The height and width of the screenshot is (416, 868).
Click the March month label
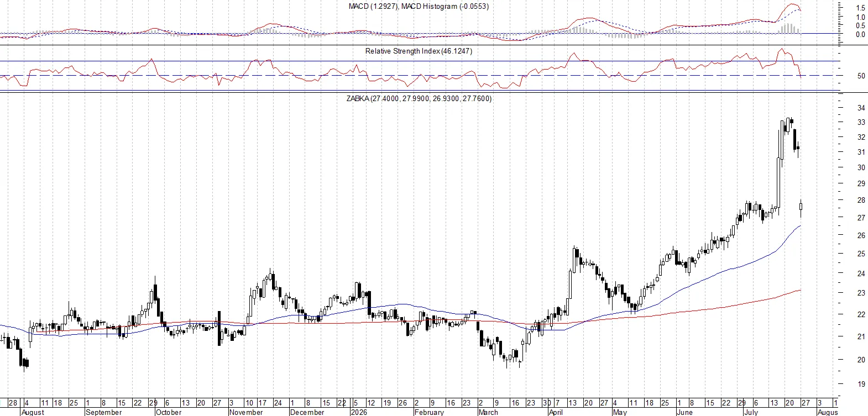point(488,412)
